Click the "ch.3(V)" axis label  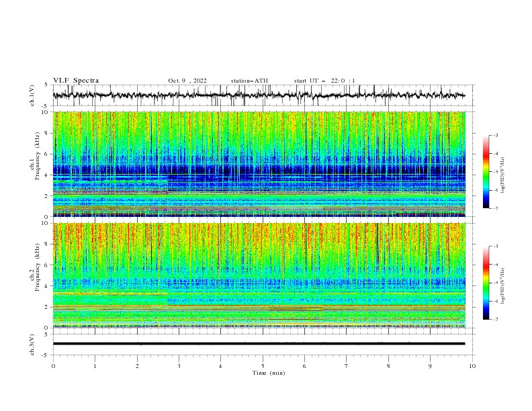[x=32, y=345]
